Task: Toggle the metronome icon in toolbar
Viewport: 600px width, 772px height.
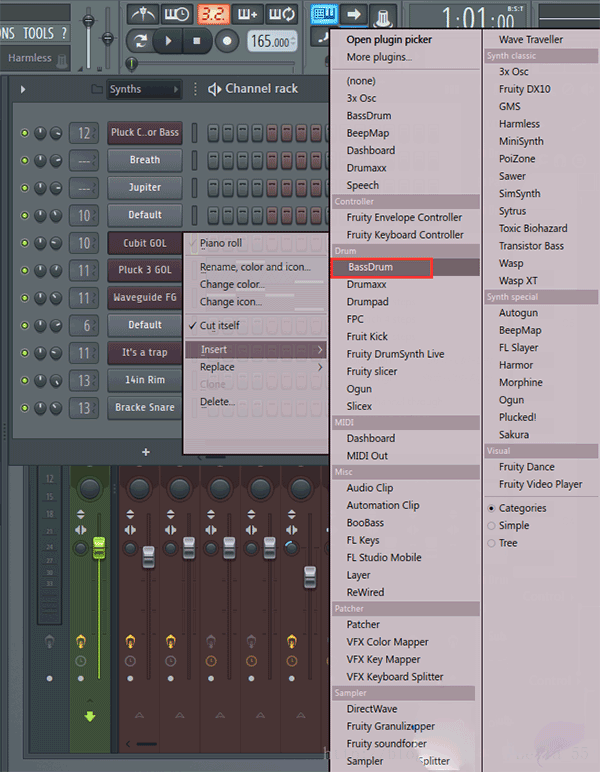Action: pyautogui.click(x=143, y=14)
